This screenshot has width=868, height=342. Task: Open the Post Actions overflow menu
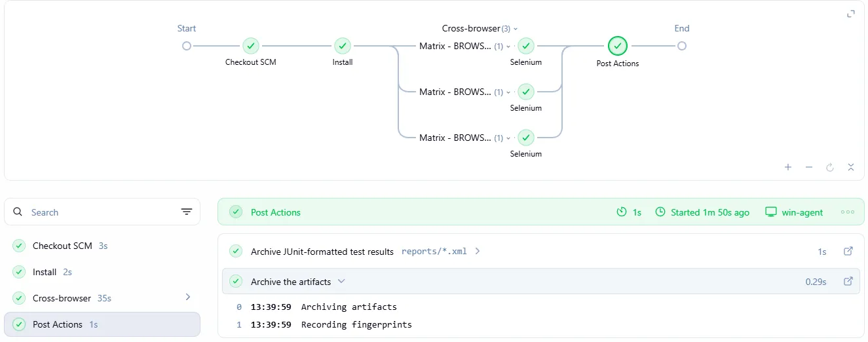848,212
